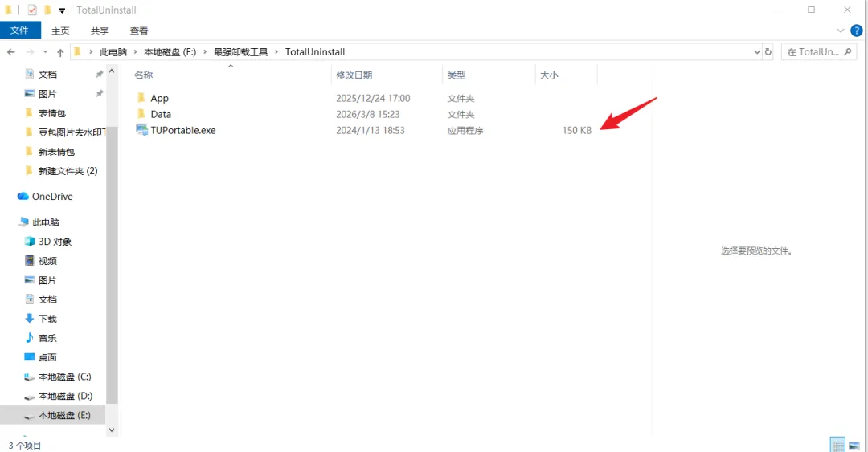The image size is (868, 452).
Task: Select the App folder
Action: pyautogui.click(x=159, y=99)
